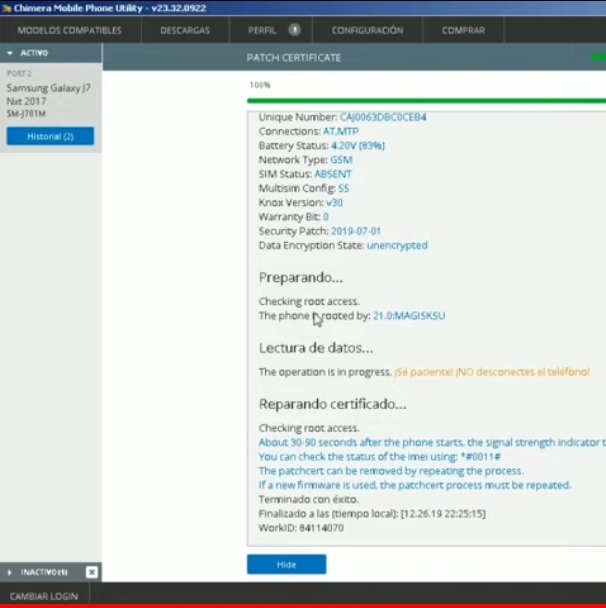The height and width of the screenshot is (608, 606).
Task: Expand the Inactivo section arrow
Action: click(x=10, y=572)
